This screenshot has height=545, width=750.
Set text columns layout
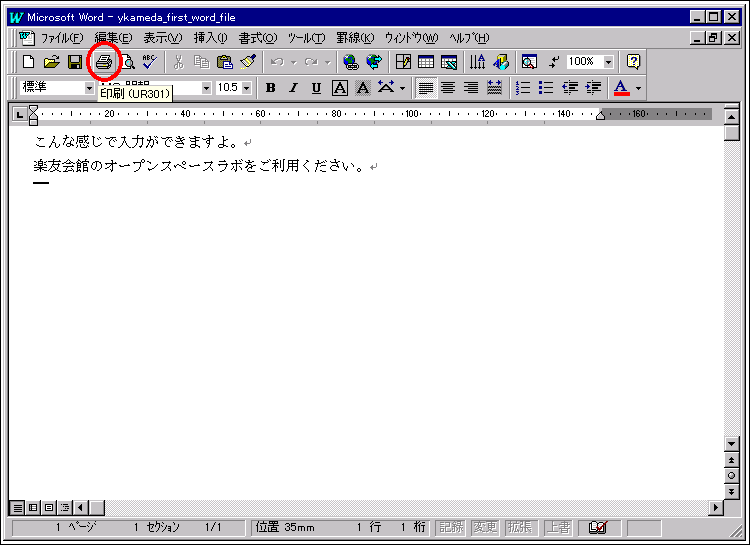pyautogui.click(x=477, y=62)
